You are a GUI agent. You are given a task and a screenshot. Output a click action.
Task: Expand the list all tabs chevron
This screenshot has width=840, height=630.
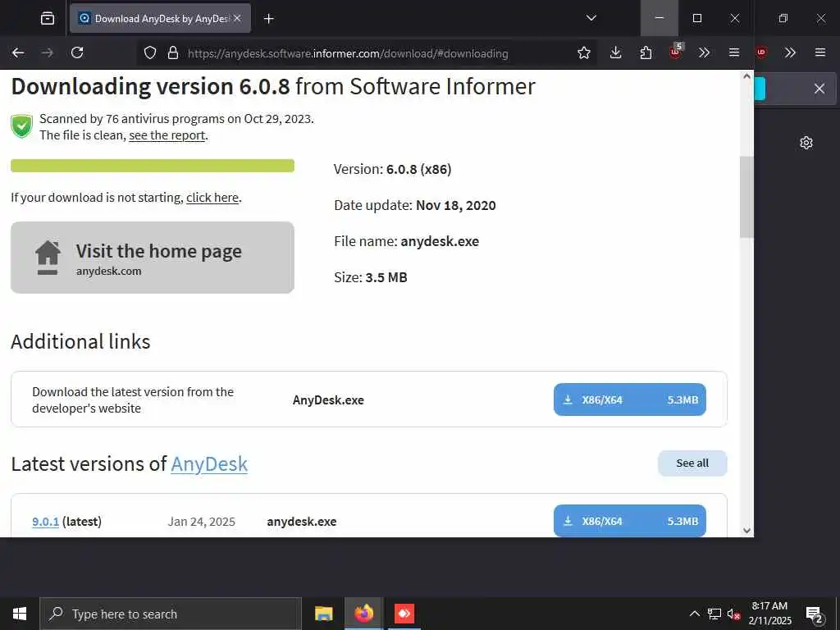coord(591,18)
